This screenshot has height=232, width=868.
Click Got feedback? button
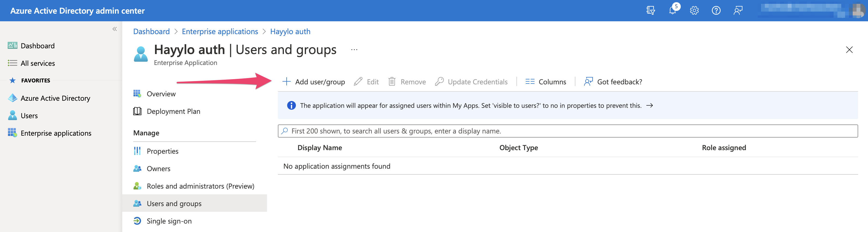coord(613,82)
